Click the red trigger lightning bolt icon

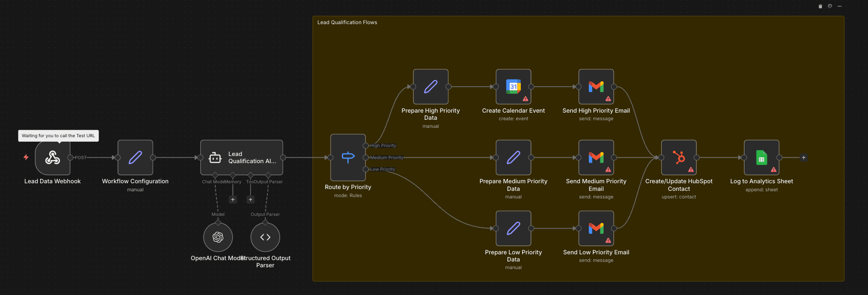26,157
